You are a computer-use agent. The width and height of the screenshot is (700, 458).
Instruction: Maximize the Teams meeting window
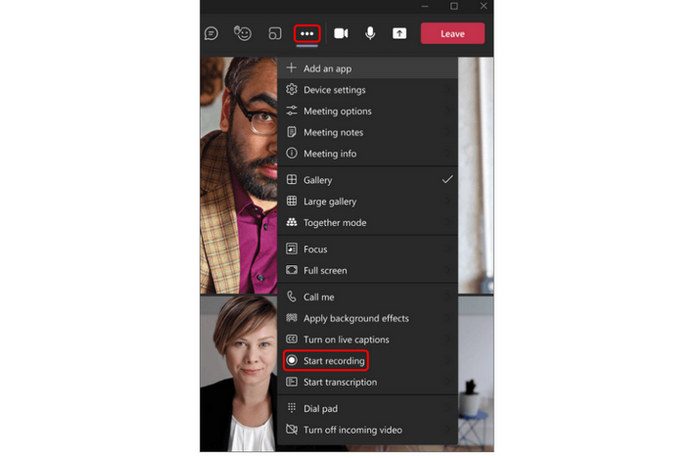pyautogui.click(x=454, y=6)
